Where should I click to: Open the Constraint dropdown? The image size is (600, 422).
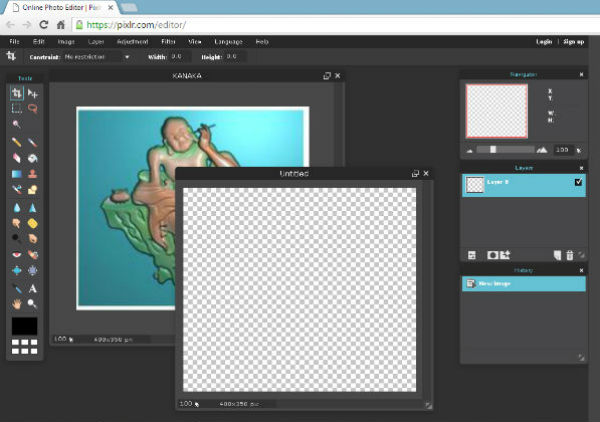pyautogui.click(x=97, y=57)
